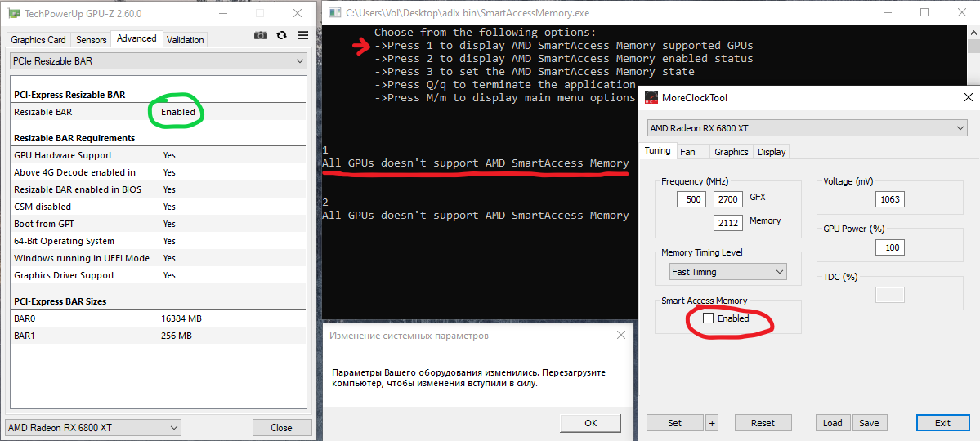The height and width of the screenshot is (441, 980).
Task: Click 'Press 2 to display' console line
Action: (x=564, y=58)
